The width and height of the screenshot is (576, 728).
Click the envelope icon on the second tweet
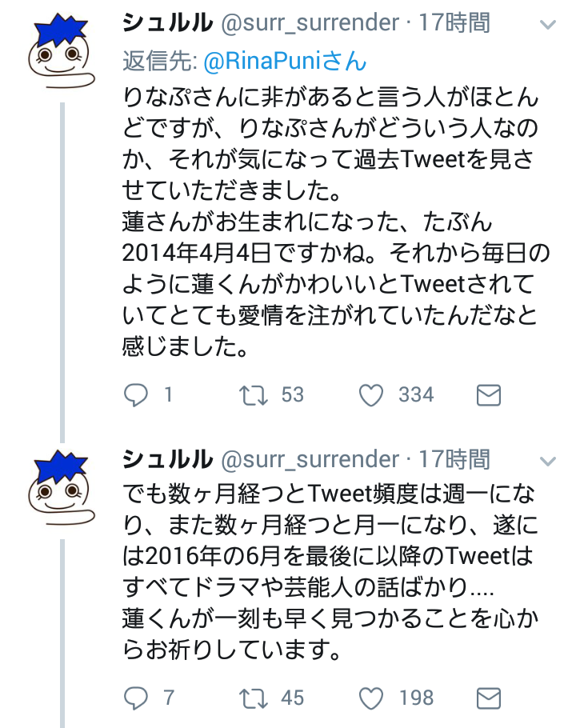point(490,697)
